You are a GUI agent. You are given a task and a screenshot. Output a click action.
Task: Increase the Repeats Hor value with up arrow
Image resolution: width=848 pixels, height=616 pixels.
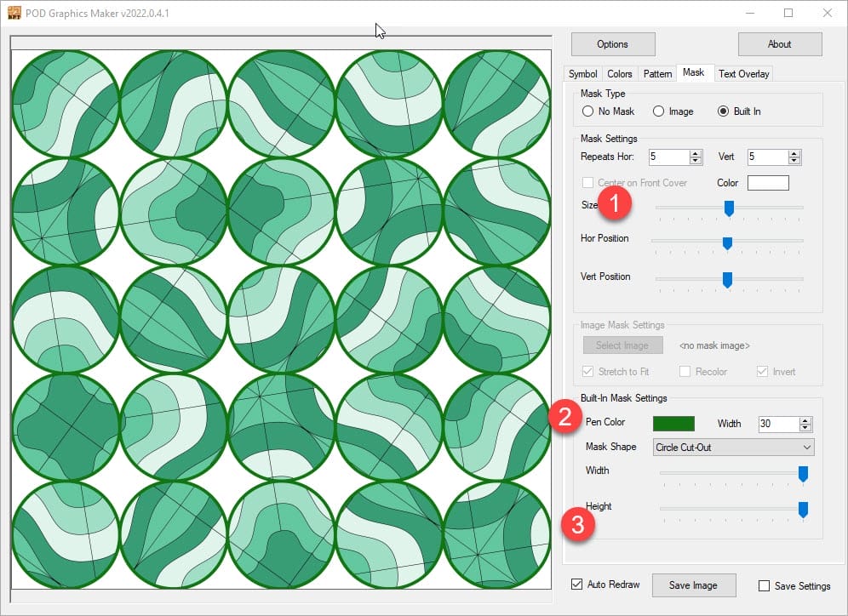[696, 153]
